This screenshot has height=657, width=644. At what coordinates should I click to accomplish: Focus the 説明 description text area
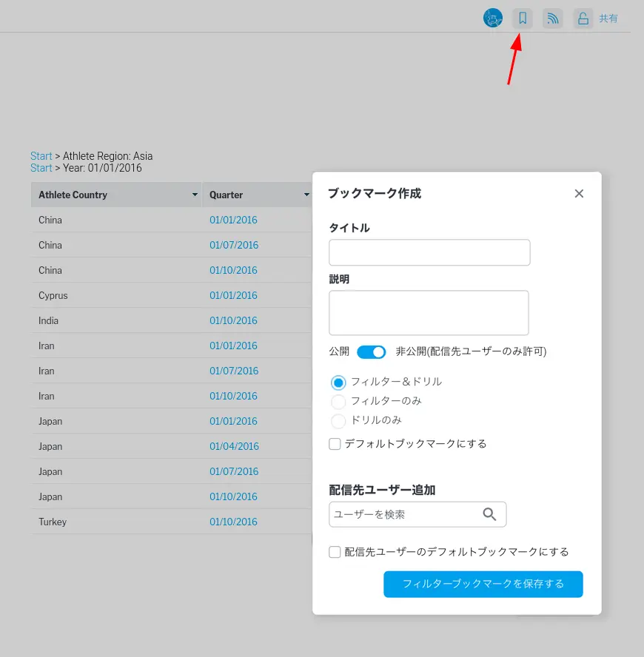429,313
